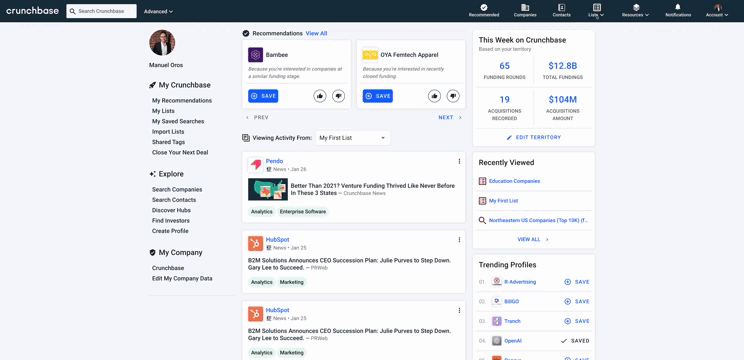Expand the Account nav dropdown
The image size is (744, 360).
716,10
